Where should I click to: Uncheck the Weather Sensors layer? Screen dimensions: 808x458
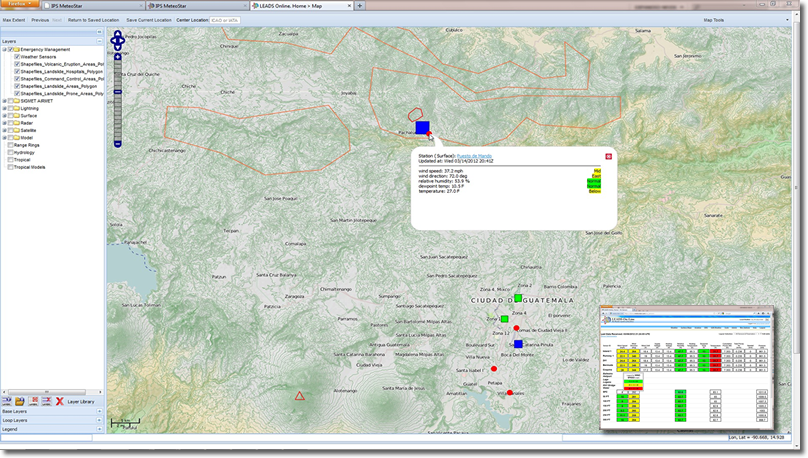pyautogui.click(x=17, y=57)
